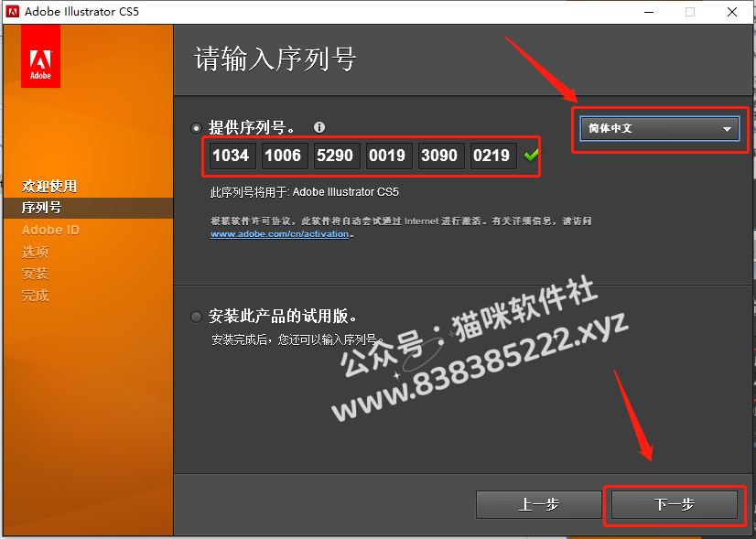Click the serial field containing 0019

387,156
